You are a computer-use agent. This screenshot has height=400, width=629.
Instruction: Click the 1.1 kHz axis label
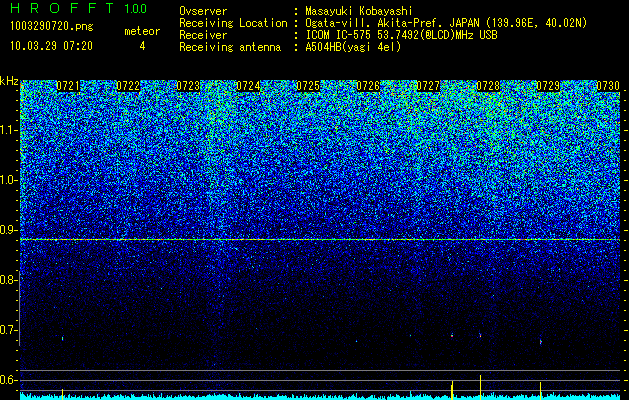point(9,130)
